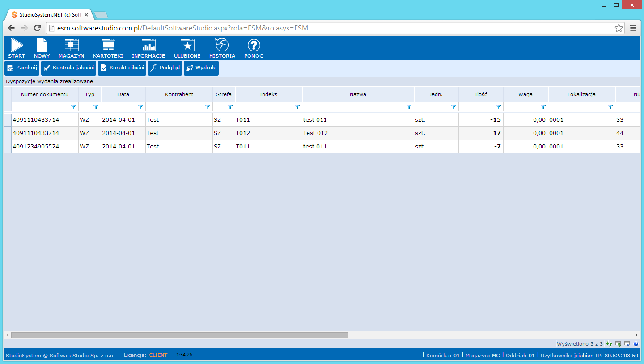The height and width of the screenshot is (364, 644).
Task: Sort by Lokalizacja column header
Action: pos(581,94)
